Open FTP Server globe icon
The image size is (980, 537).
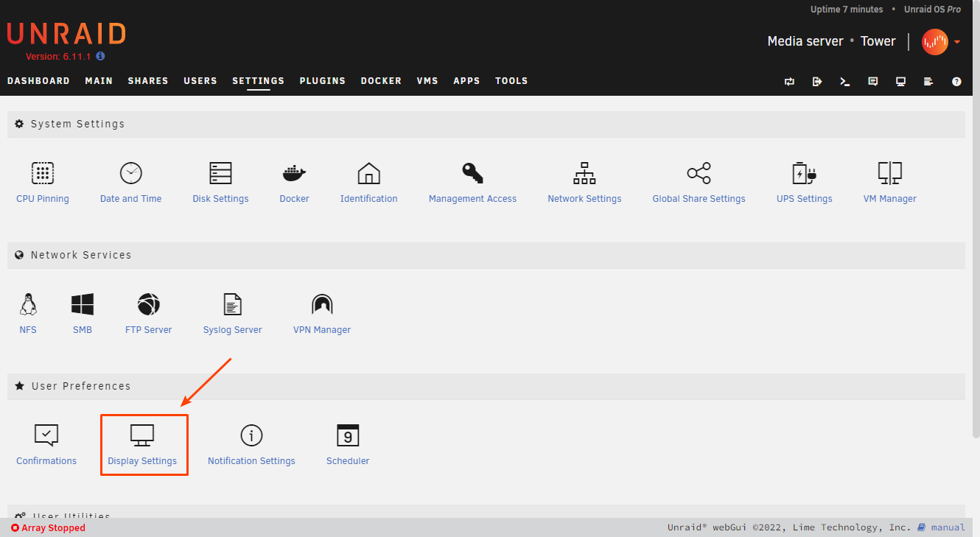[148, 304]
